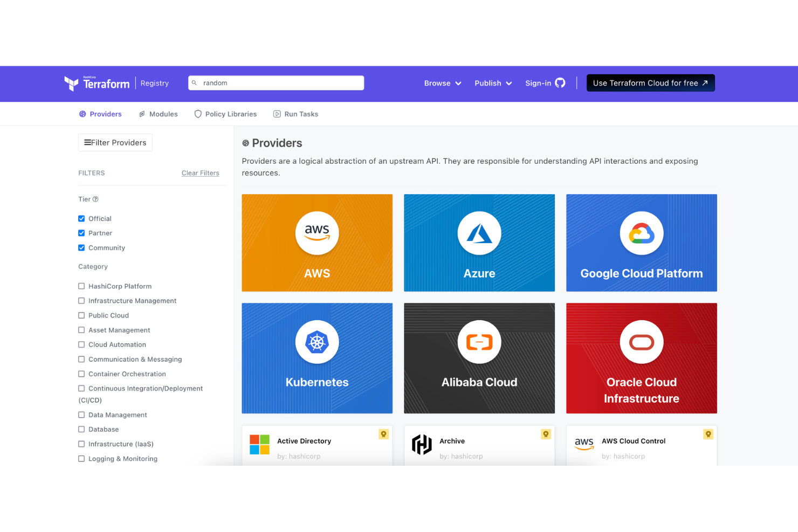Check the Infrastructure (IaaS) category
The height and width of the screenshot is (532, 798).
tap(81, 444)
